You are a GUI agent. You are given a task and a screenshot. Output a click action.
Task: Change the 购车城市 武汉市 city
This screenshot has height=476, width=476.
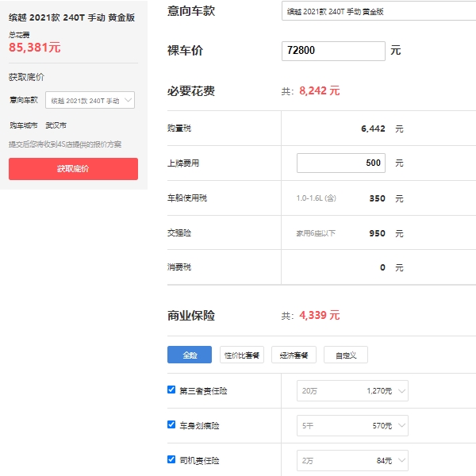pyautogui.click(x=56, y=125)
